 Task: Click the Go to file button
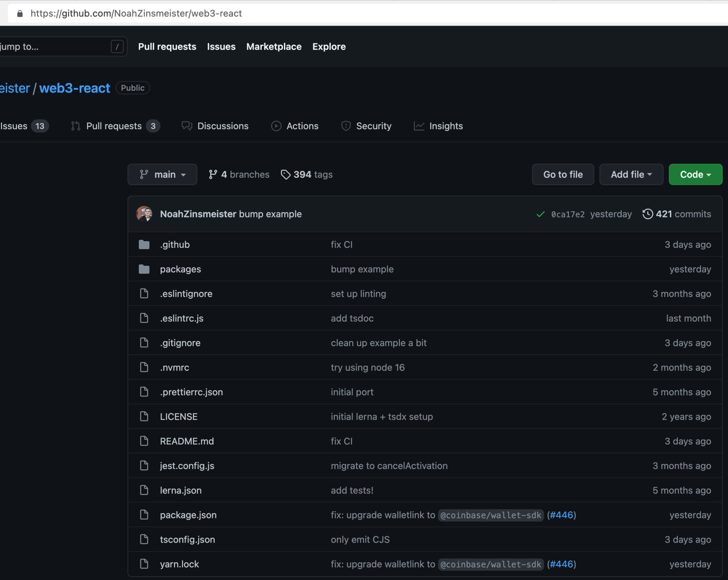563,174
